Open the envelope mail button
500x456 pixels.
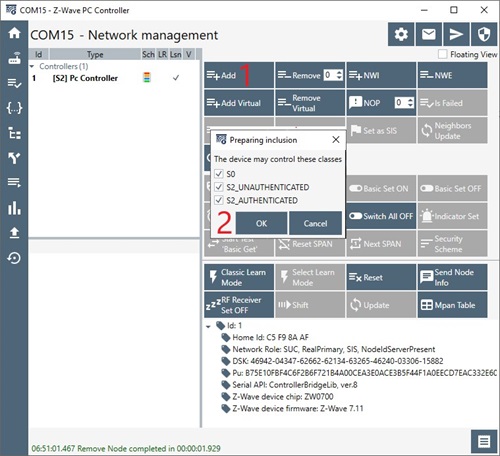[x=429, y=34]
